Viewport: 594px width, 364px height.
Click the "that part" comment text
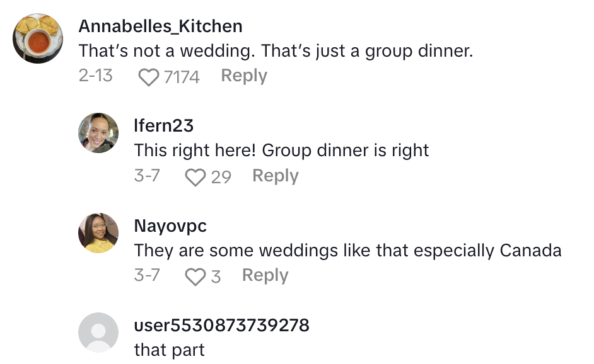point(170,350)
